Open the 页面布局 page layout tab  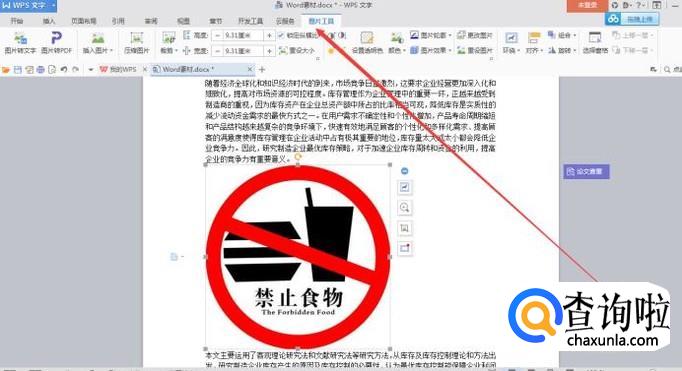pyautogui.click(x=84, y=21)
